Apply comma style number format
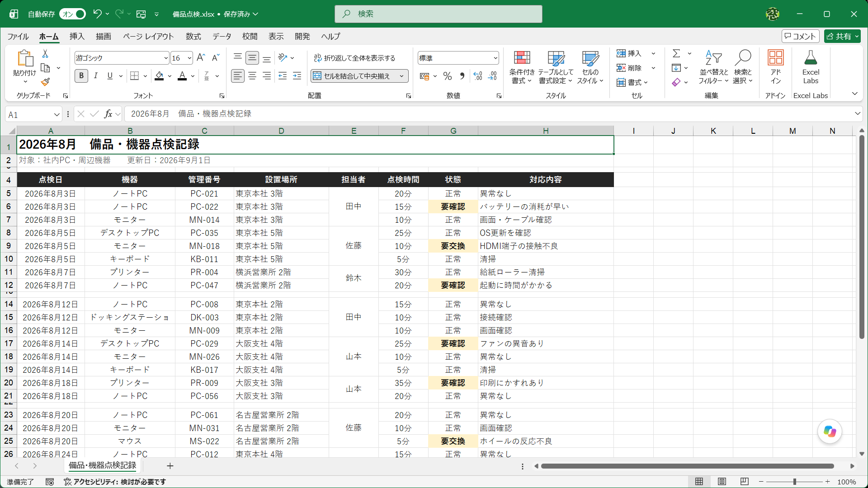This screenshot has width=868, height=488. point(462,76)
